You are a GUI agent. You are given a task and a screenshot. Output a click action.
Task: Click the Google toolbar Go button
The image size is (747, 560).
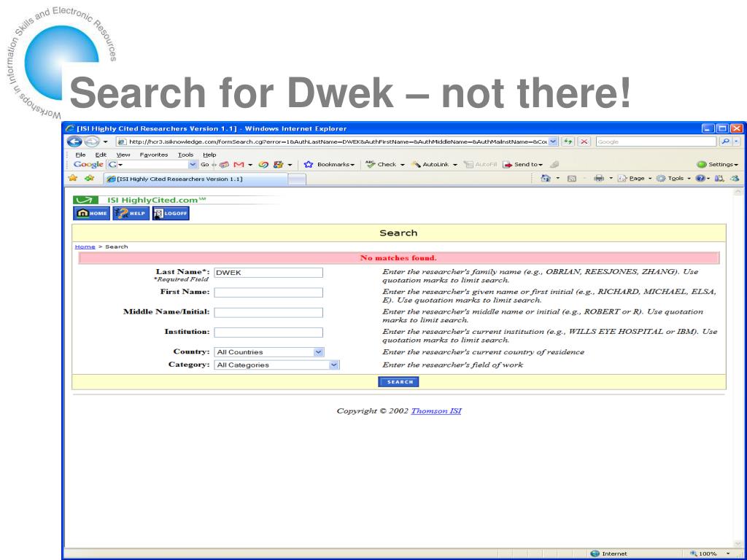point(205,164)
